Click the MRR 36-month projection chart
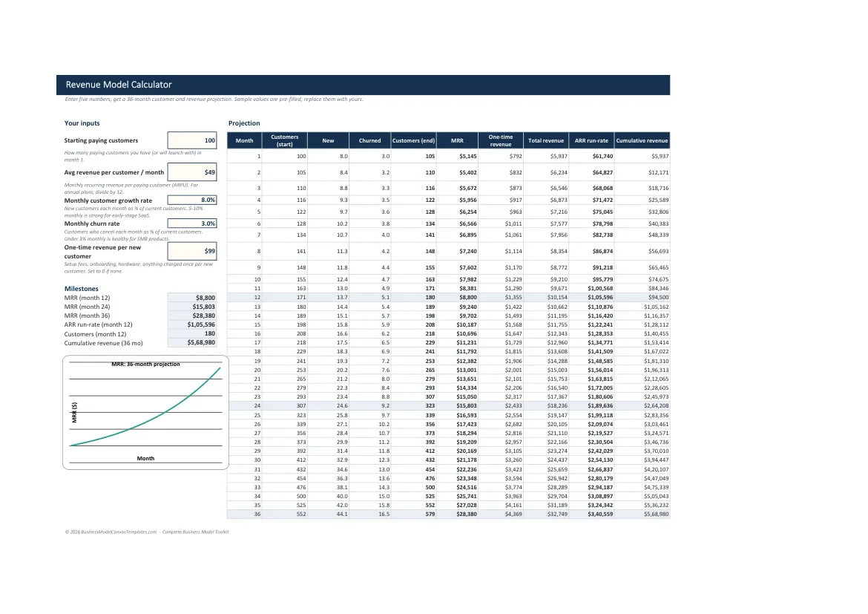The width and height of the screenshot is (868, 614). click(145, 413)
